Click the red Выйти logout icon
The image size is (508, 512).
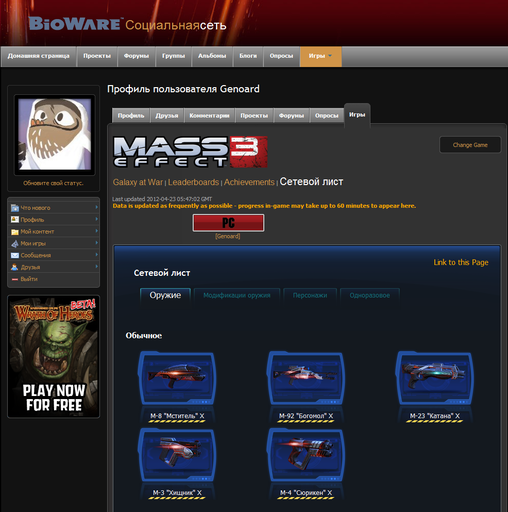click(15, 279)
